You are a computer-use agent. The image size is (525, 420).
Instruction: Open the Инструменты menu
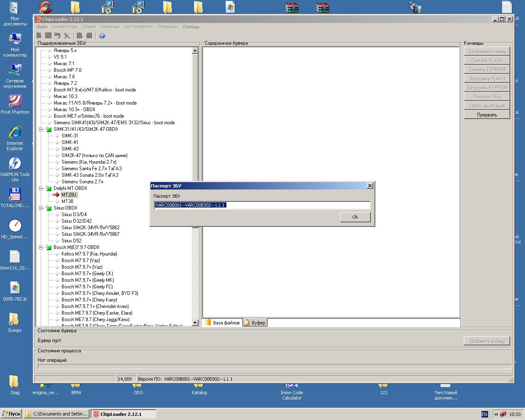coord(139,27)
